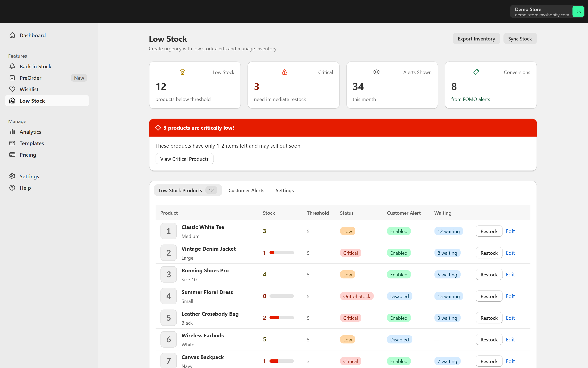The height and width of the screenshot is (368, 588).
Task: Switch to the Settings tab in table
Action: pyautogui.click(x=285, y=190)
